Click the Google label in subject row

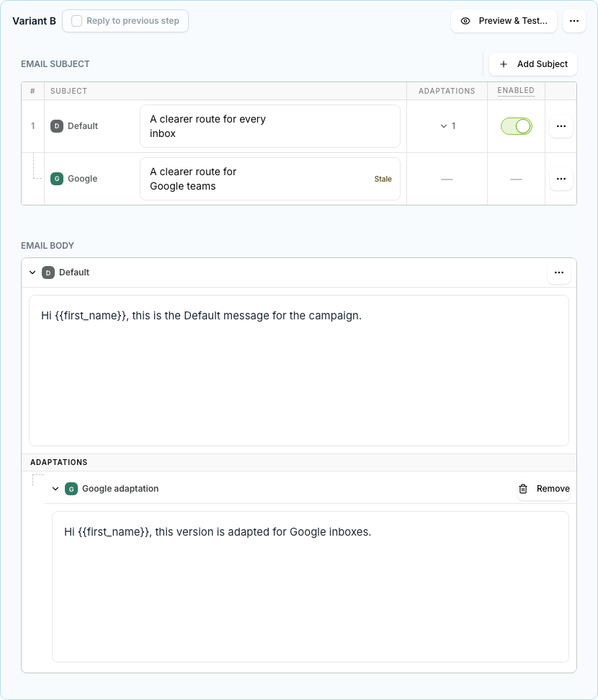pos(83,179)
